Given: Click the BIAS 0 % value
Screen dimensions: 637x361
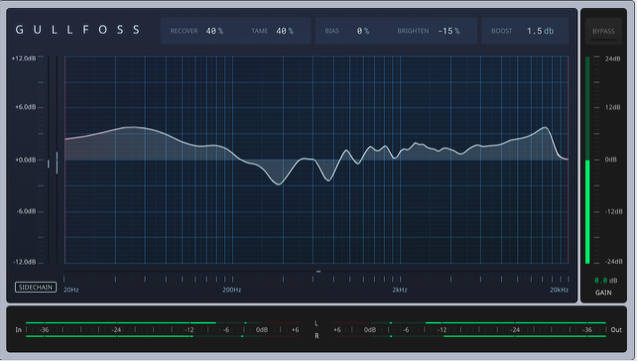Looking at the screenshot, I should point(363,31).
